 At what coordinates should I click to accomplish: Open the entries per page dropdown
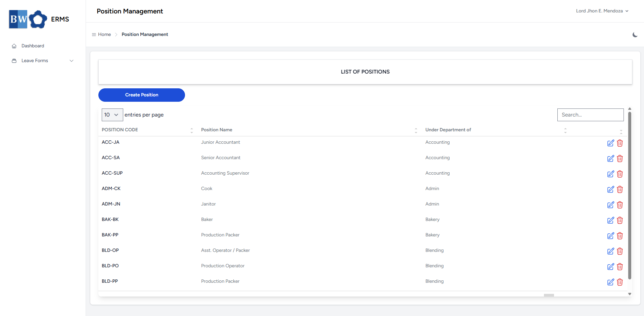[x=112, y=115]
